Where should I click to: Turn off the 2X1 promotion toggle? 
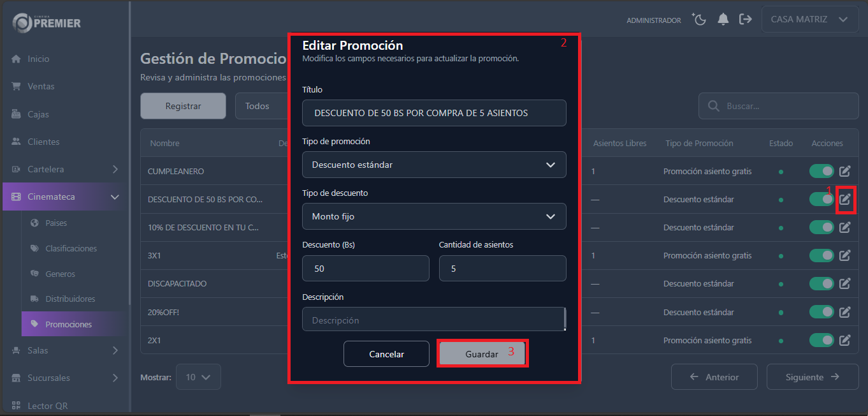click(x=821, y=340)
